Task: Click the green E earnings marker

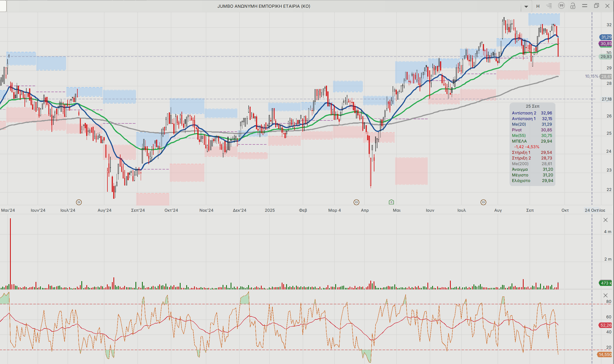Action: point(391,202)
